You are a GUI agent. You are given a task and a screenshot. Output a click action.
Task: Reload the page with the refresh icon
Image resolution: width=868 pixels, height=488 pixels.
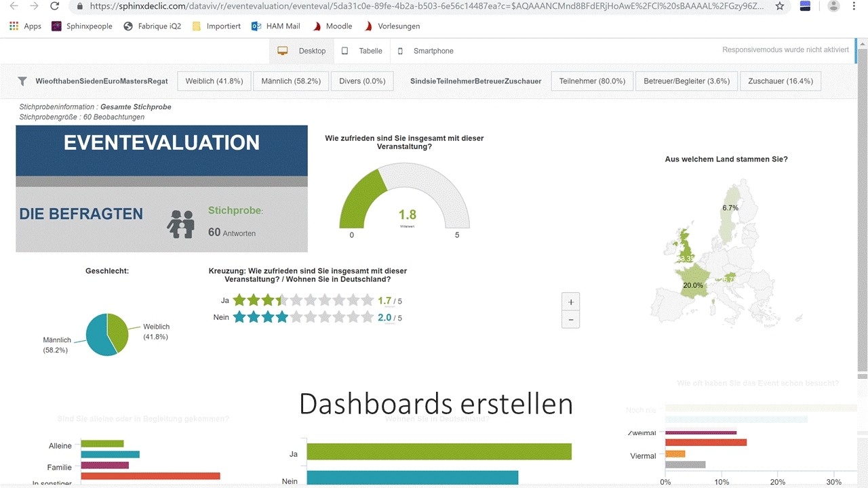[54, 6]
